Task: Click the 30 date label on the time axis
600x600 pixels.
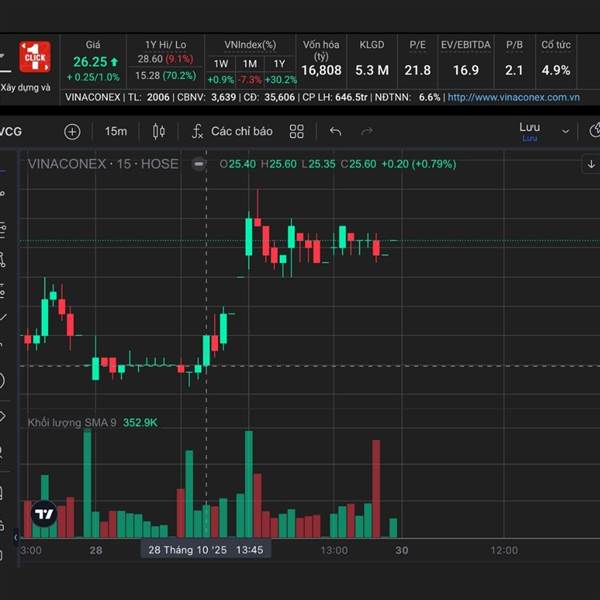Action: point(401,550)
